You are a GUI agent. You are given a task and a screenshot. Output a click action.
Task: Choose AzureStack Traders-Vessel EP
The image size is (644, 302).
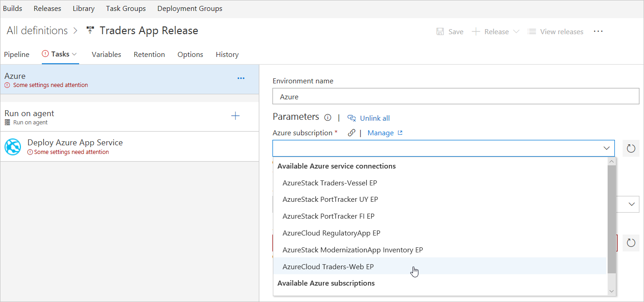click(440, 183)
